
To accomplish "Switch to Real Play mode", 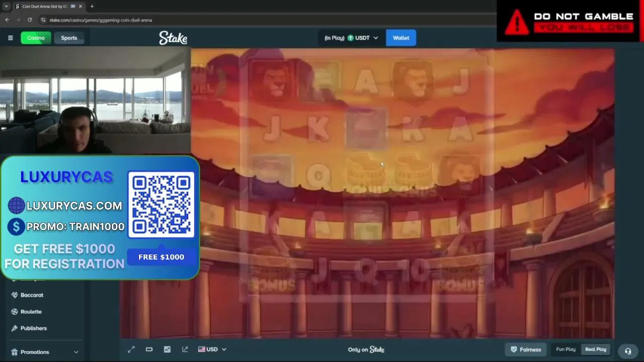I will point(596,349).
